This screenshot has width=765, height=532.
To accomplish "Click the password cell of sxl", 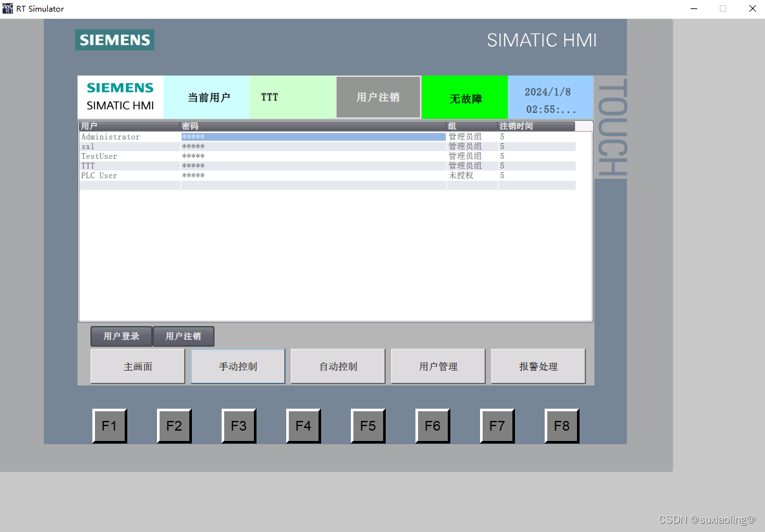I will pyautogui.click(x=313, y=147).
